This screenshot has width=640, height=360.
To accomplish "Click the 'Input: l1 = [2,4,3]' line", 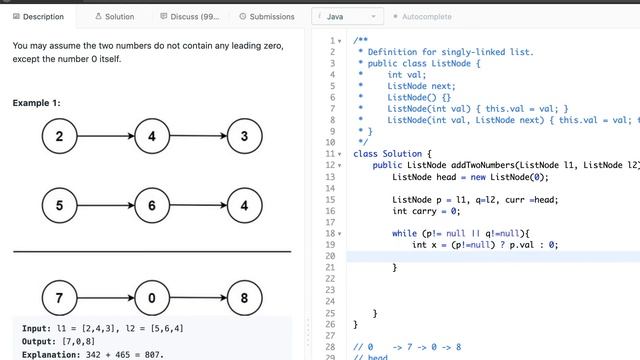I will (102, 329).
